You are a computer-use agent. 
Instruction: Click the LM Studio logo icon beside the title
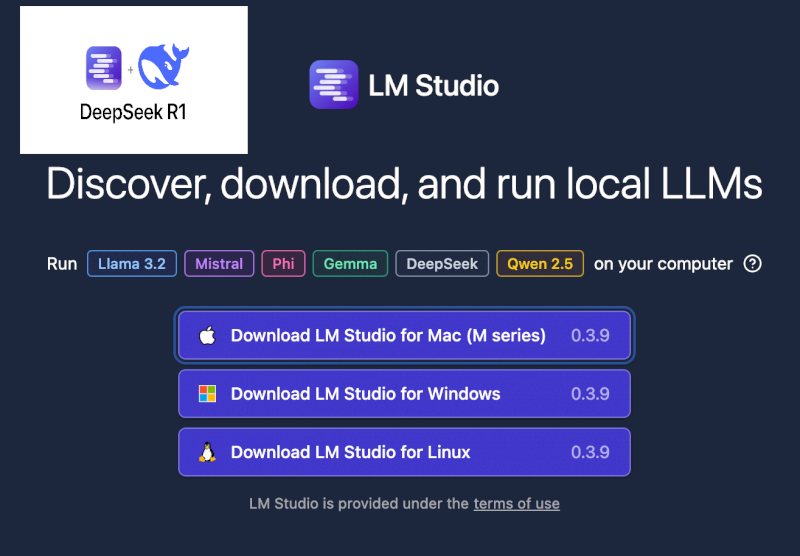(x=334, y=85)
